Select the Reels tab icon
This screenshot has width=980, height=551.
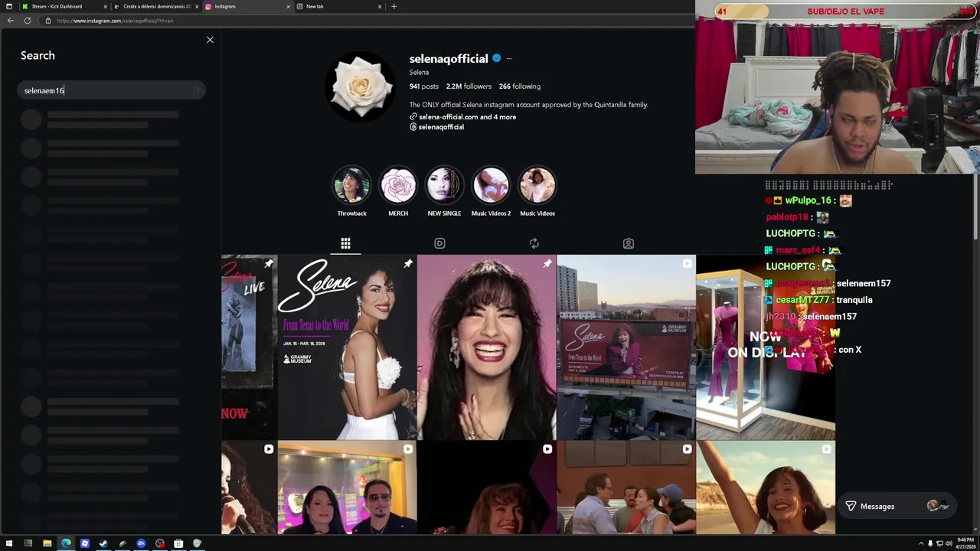coord(439,243)
